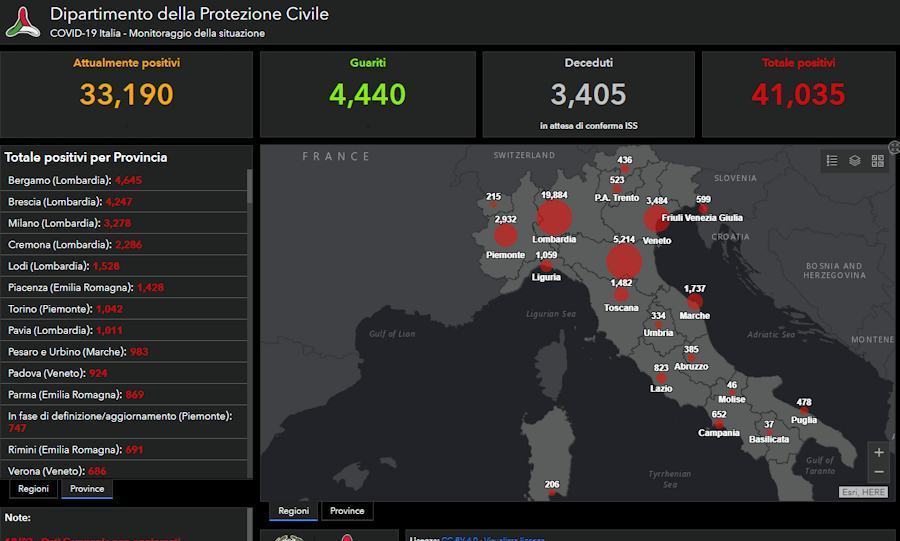Select the Veneto case bubble on map
The height and width of the screenshot is (541, 900).
click(x=655, y=219)
